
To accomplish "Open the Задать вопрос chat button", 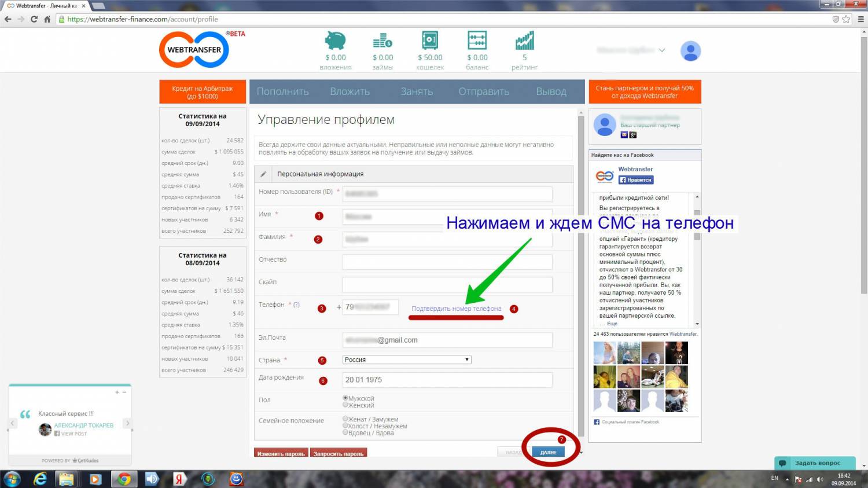I will 814,463.
